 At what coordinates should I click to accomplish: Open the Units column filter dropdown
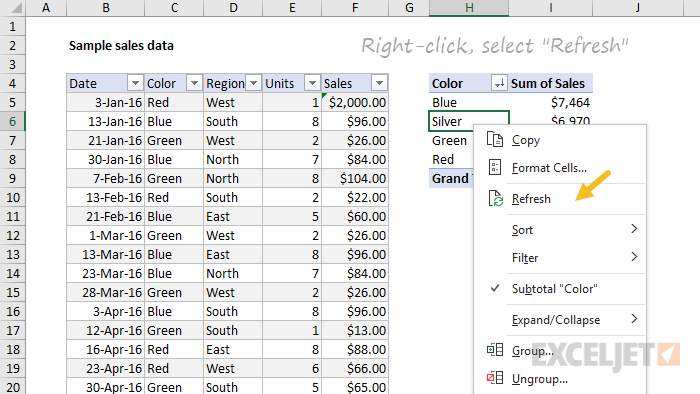312,83
